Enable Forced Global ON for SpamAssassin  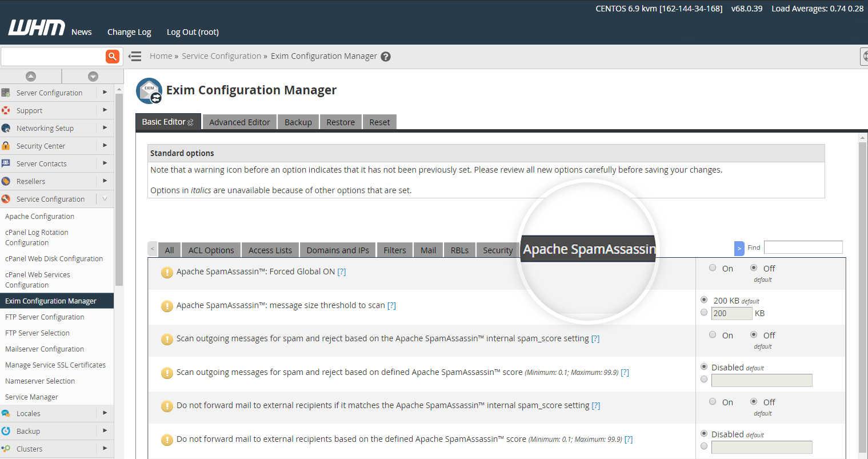coord(713,268)
